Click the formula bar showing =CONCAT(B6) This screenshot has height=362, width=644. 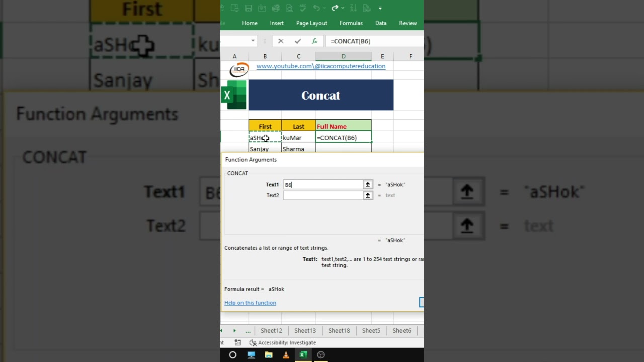pos(375,41)
